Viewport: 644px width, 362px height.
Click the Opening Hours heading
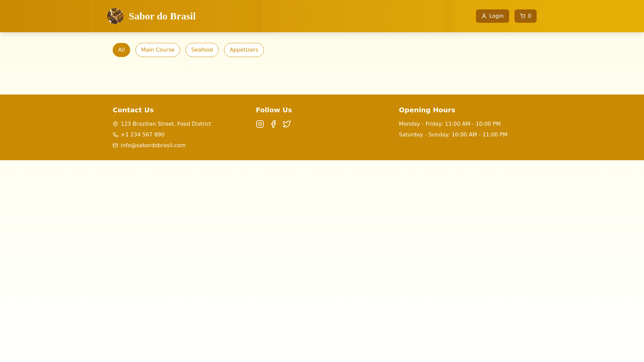click(427, 110)
